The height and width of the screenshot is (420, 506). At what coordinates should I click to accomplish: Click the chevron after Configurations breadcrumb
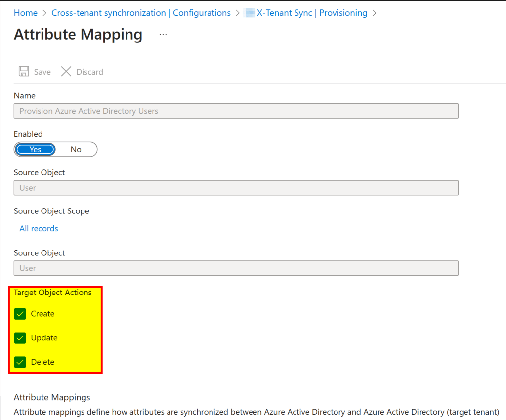(238, 13)
